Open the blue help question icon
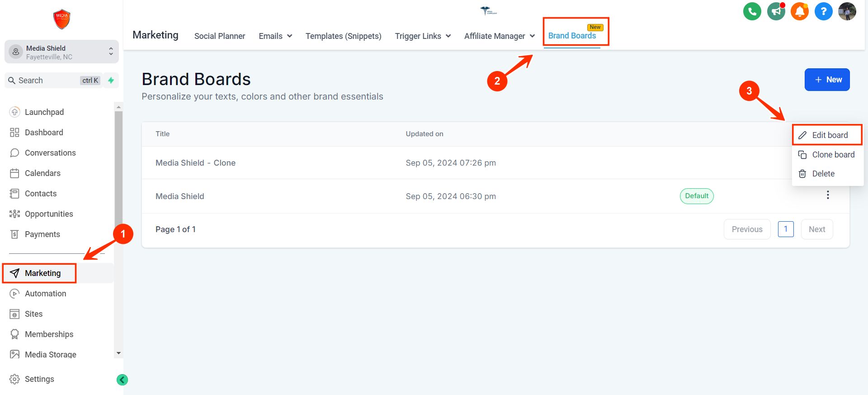 coord(824,11)
